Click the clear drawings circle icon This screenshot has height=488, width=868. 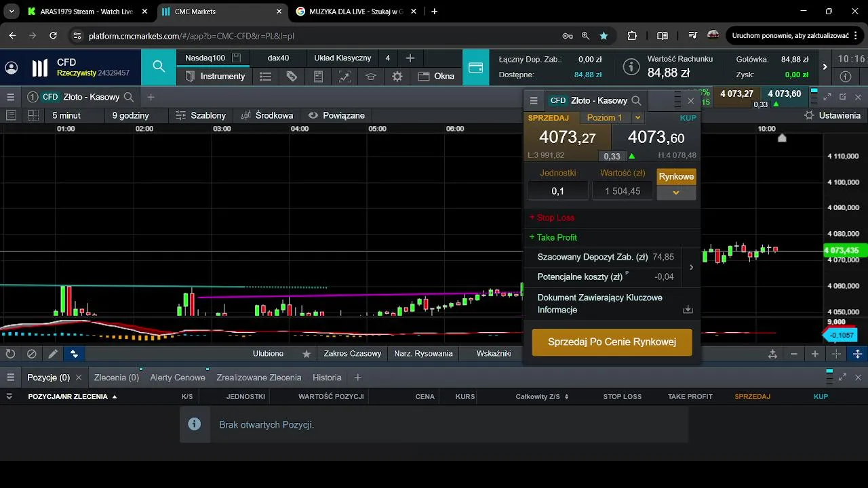(31, 354)
